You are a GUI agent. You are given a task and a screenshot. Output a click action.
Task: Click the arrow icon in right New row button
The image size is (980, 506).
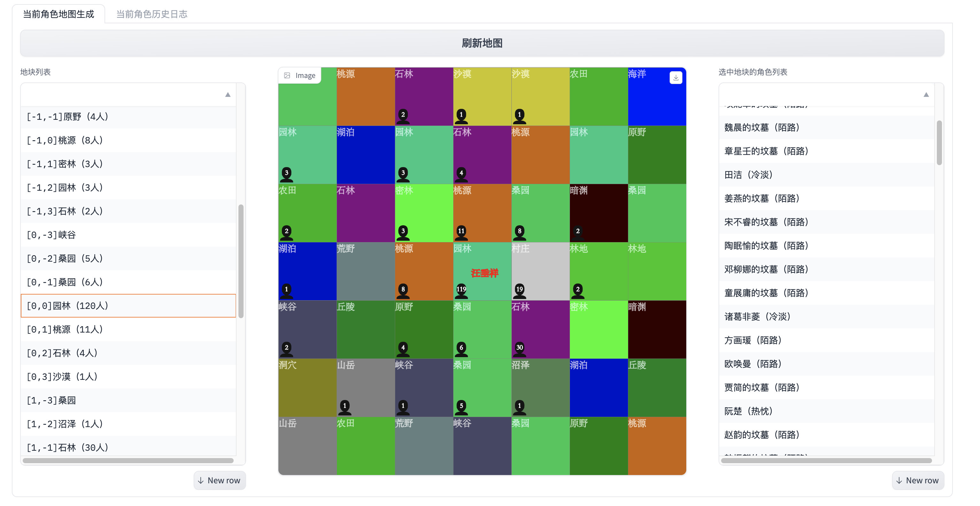tap(899, 480)
